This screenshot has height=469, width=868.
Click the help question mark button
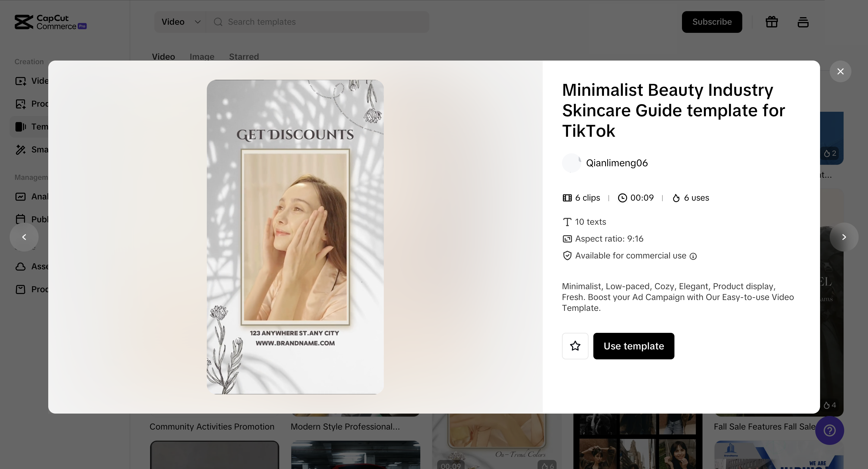[x=829, y=430]
